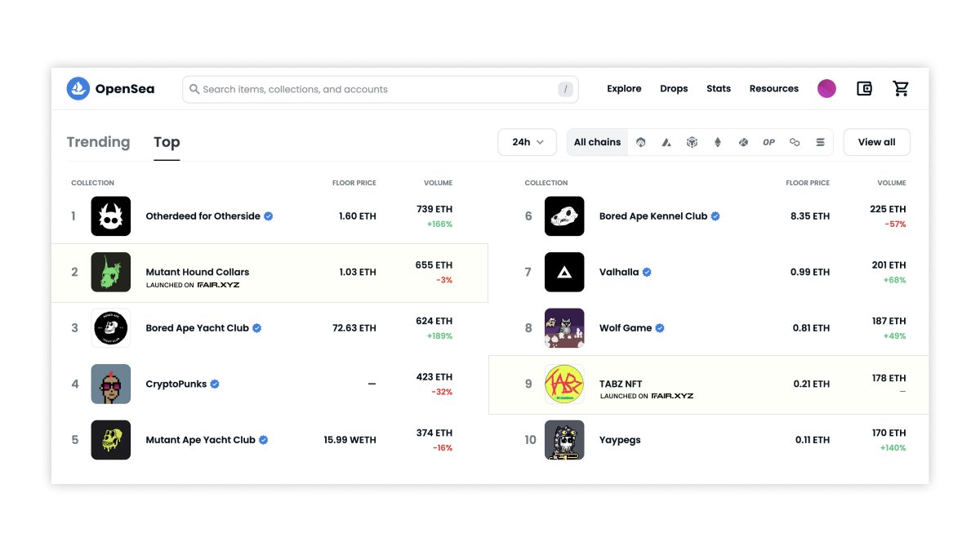The image size is (980, 551).
Task: Switch to the Trending tab
Action: tap(98, 142)
